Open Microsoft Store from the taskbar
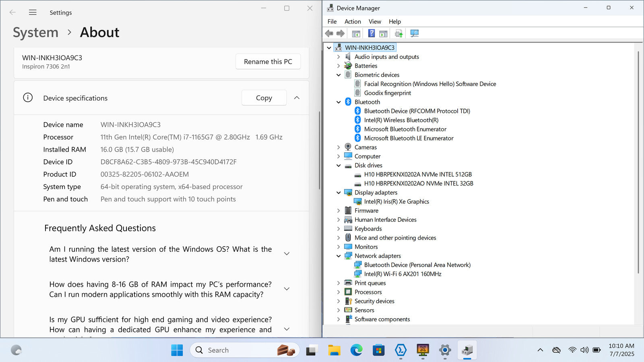 point(378,350)
